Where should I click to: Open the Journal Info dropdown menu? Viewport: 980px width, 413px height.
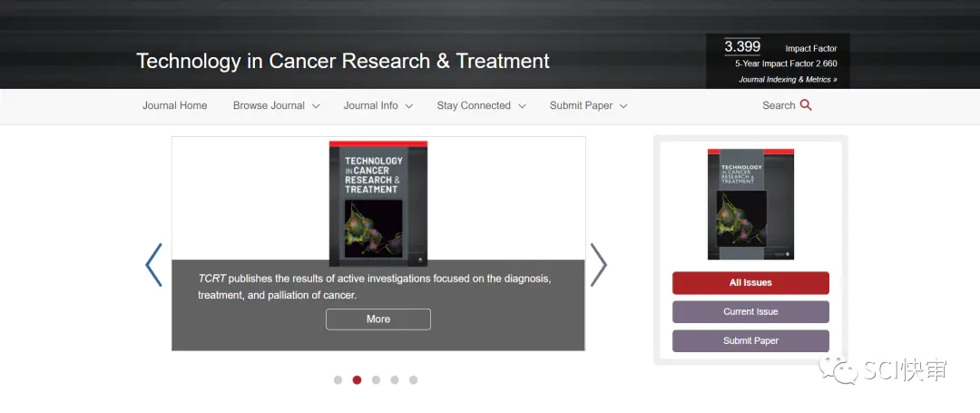pos(377,106)
